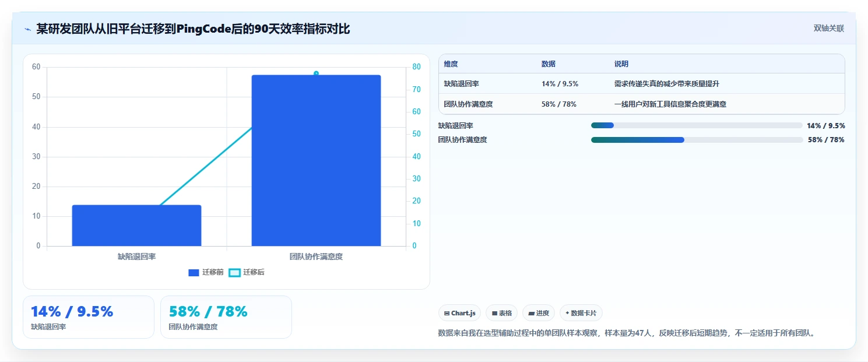
Task: Click the 表格 tag
Action: coord(501,313)
